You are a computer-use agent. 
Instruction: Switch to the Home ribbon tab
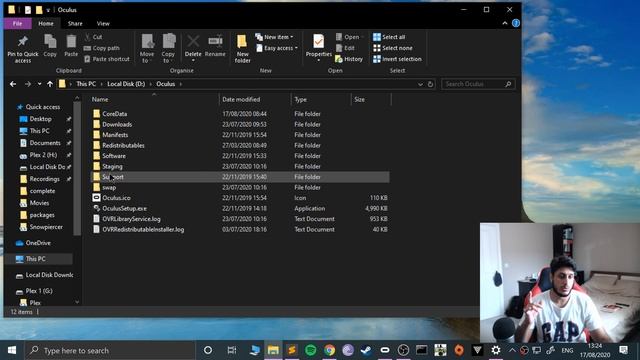coord(46,23)
